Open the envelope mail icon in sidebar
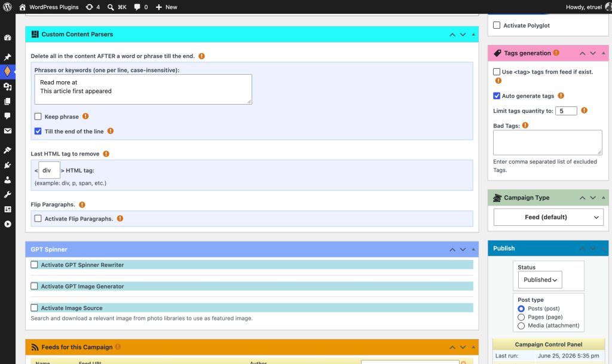 (7, 131)
